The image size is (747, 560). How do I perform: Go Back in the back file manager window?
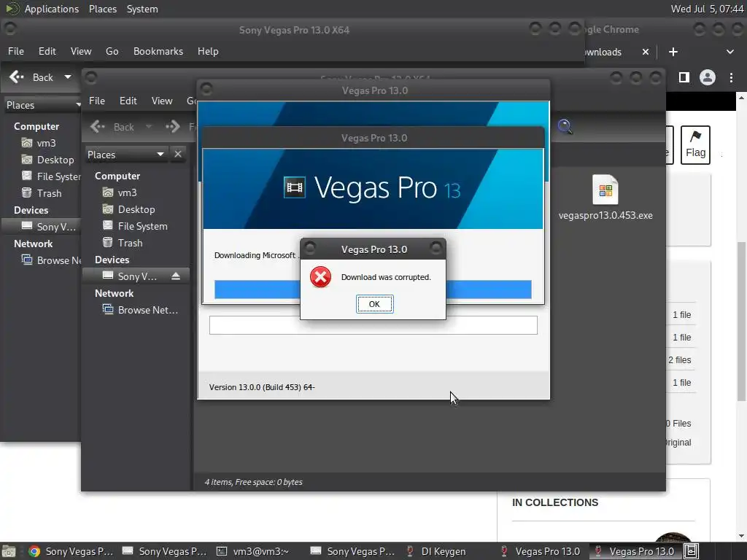(32, 77)
